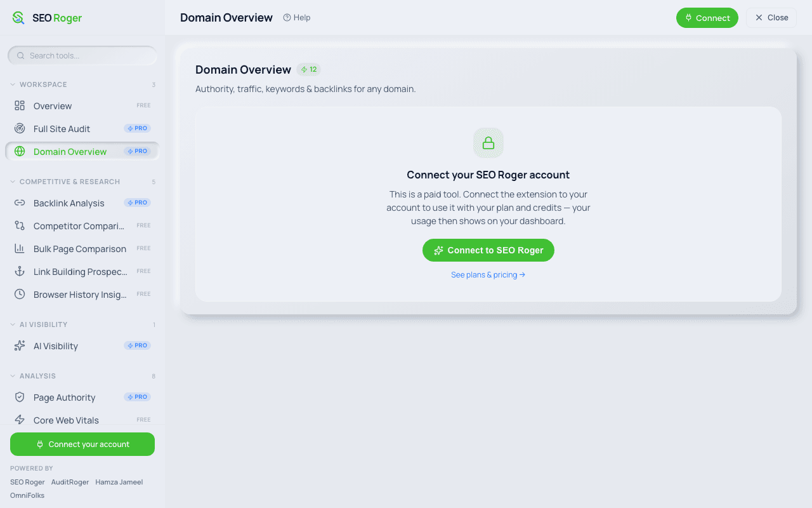This screenshot has width=812, height=508.
Task: Click the Core Web Vitals lightning icon
Action: [x=20, y=420]
